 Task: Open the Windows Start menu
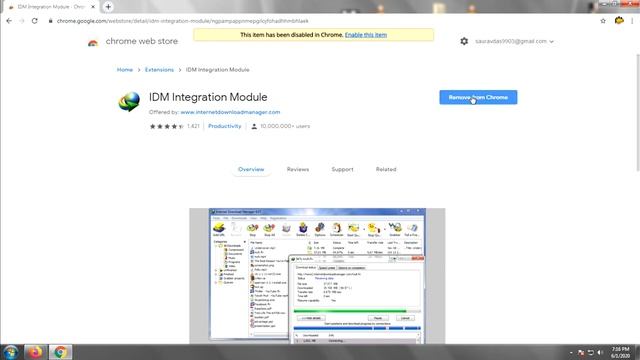click(x=11, y=352)
